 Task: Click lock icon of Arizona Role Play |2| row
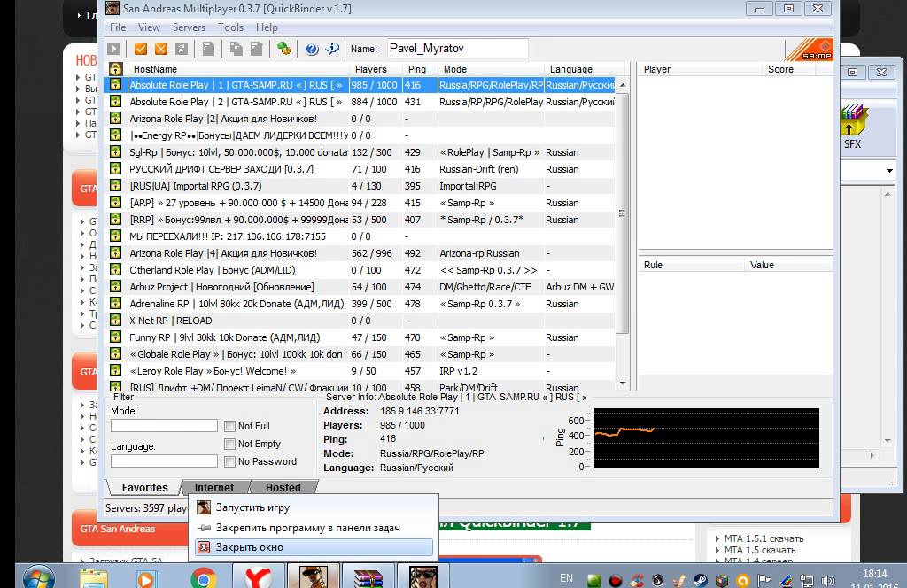116,118
